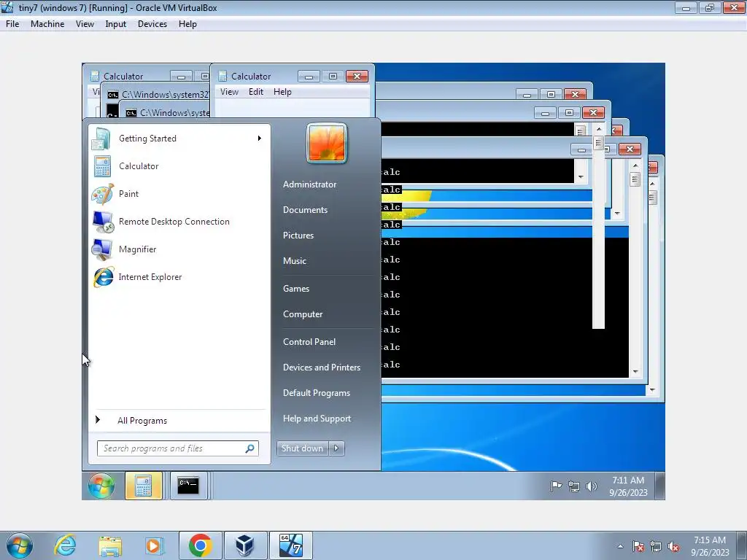Click the guest clock showing 7:11 AM

point(628,486)
